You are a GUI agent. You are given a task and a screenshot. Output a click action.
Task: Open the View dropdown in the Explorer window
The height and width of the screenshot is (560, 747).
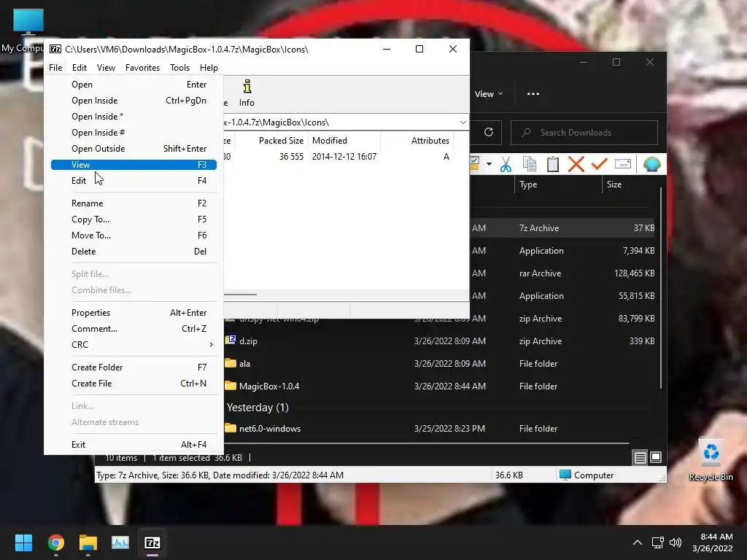point(488,94)
